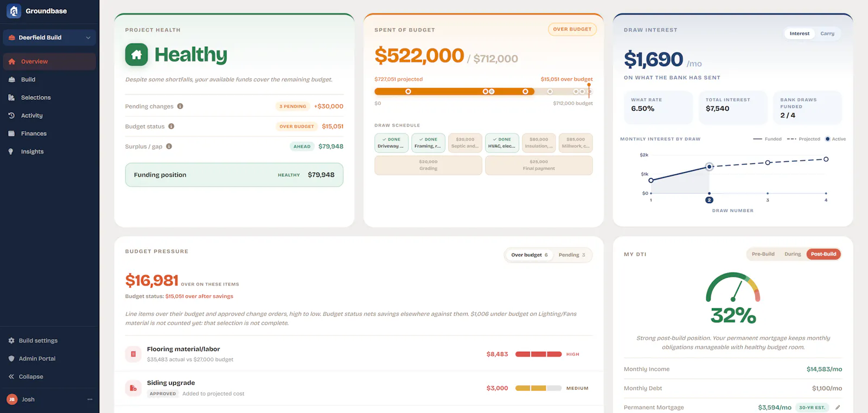
Task: Open the Deerfield Build project dropdown
Action: coord(49,37)
